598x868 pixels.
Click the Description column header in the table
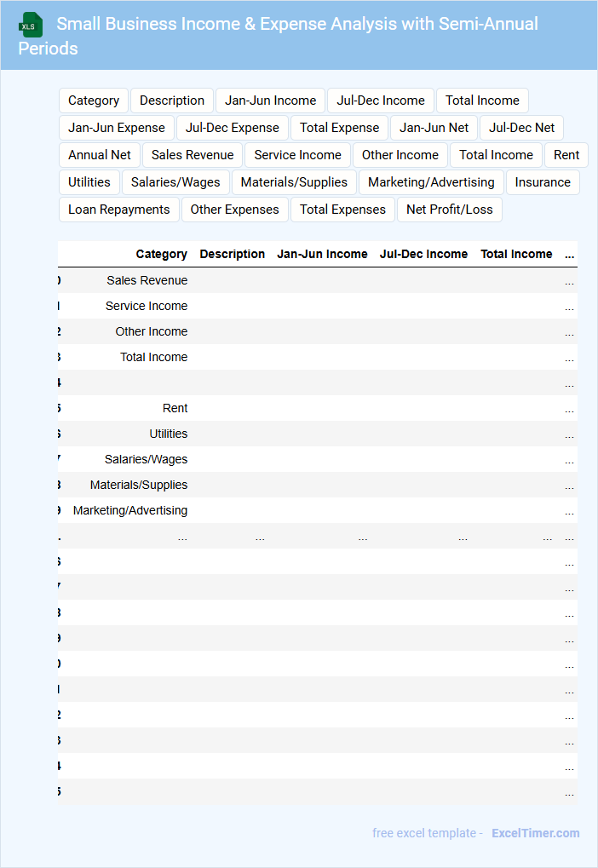click(x=232, y=254)
